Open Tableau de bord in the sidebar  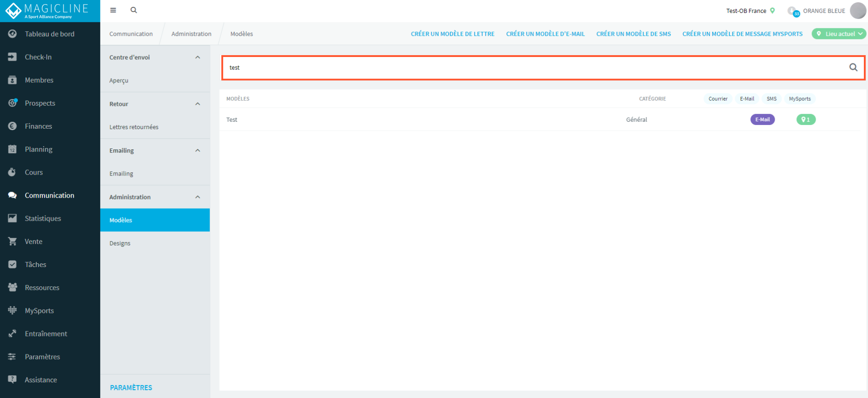[x=50, y=34]
